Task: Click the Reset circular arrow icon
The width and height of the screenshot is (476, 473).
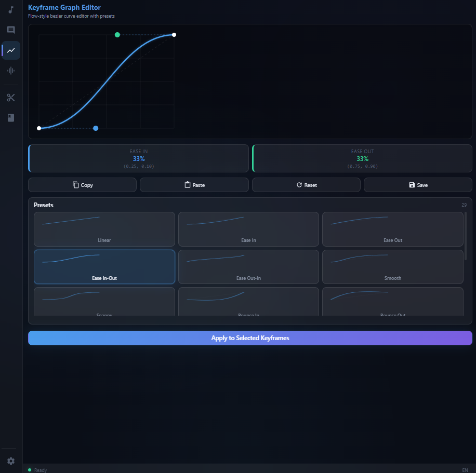Action: 299,185
